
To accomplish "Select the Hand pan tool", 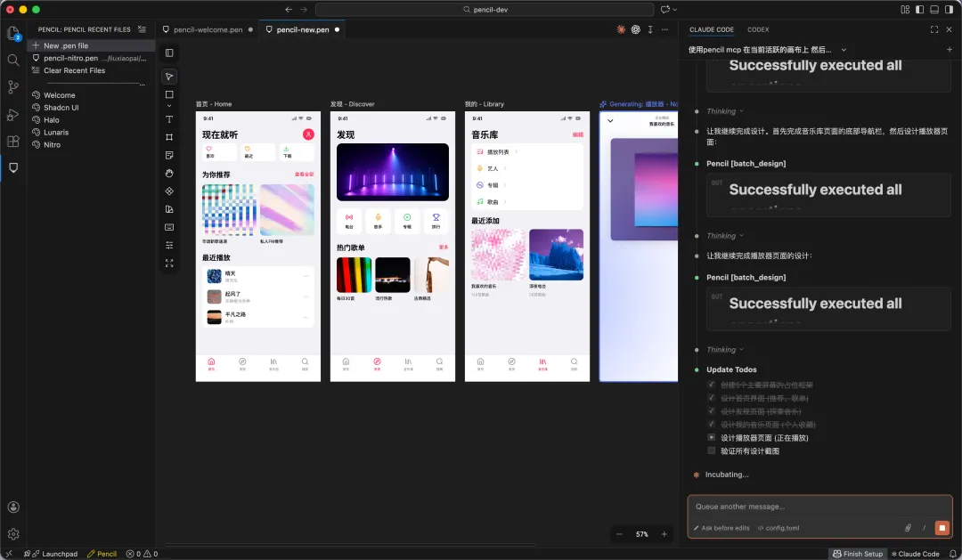I will click(x=169, y=174).
